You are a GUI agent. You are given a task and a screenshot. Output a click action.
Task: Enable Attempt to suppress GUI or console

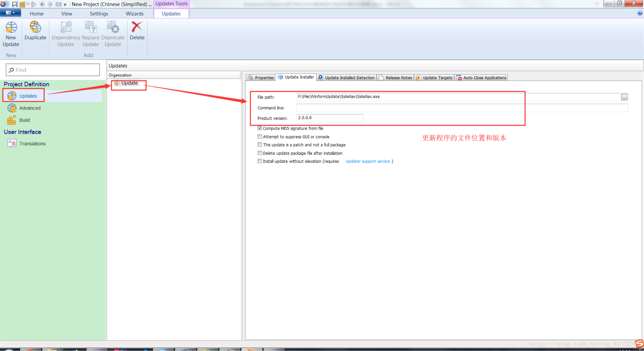click(259, 137)
